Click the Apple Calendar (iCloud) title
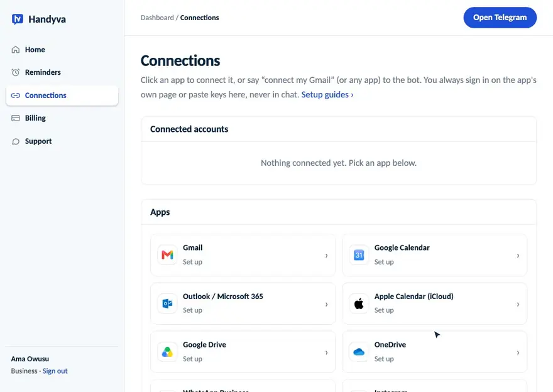This screenshot has width=553, height=392. (x=413, y=297)
